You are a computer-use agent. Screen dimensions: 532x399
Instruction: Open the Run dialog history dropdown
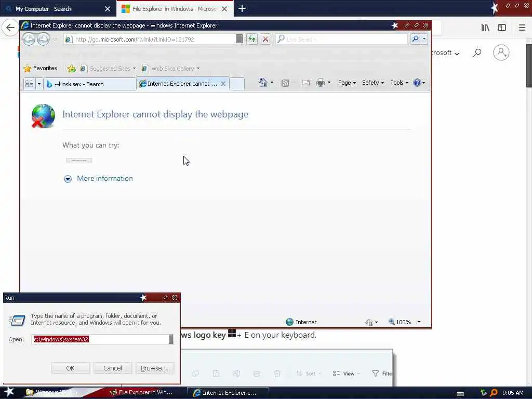(x=171, y=339)
